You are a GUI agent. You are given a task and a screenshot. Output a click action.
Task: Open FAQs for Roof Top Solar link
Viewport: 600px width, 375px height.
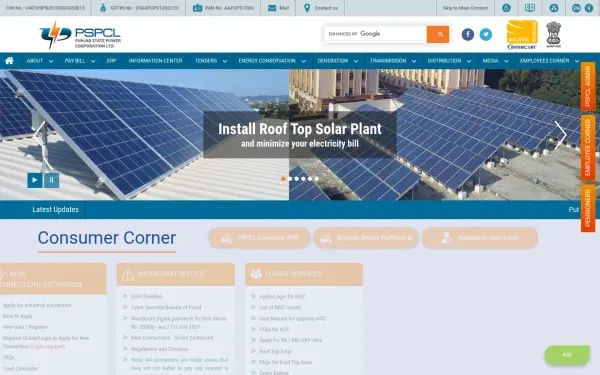(286, 362)
